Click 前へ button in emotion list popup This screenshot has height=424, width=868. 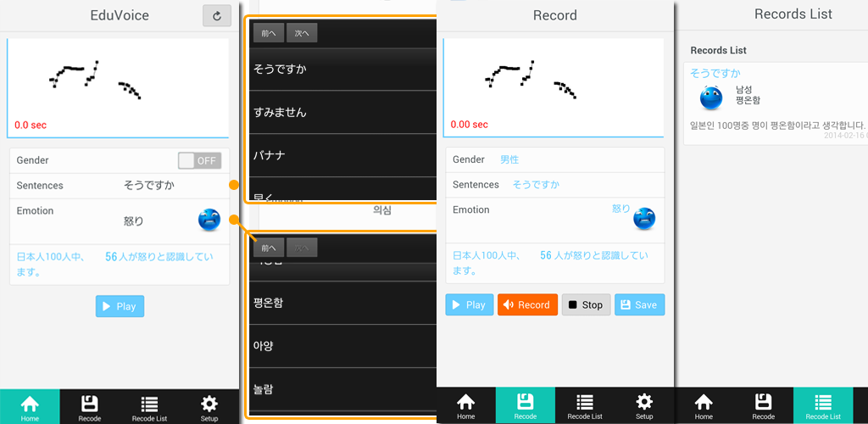click(269, 248)
